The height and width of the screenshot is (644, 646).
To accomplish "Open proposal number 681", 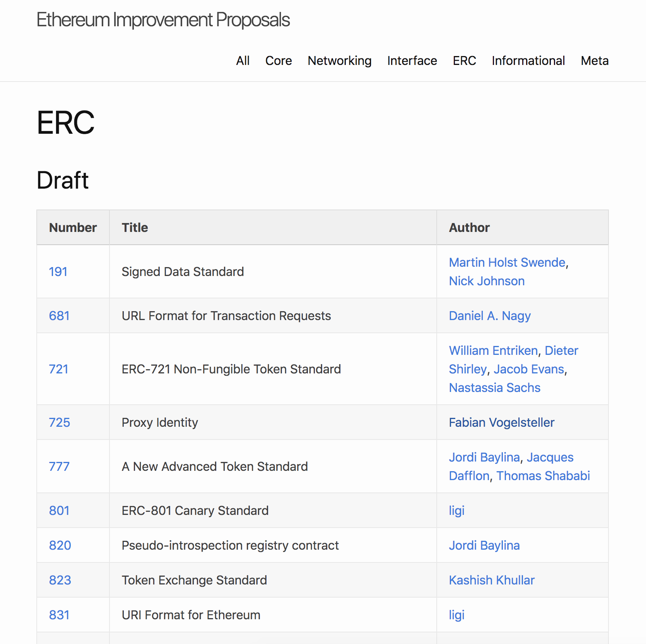I will [x=59, y=316].
